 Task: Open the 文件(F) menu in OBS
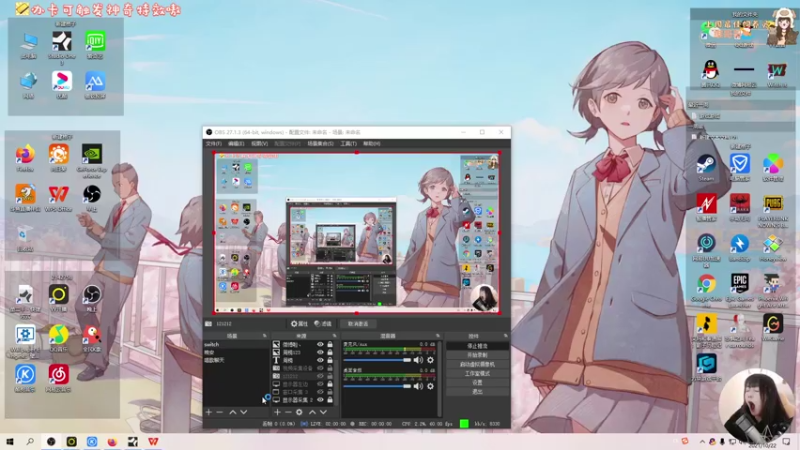coord(214,144)
